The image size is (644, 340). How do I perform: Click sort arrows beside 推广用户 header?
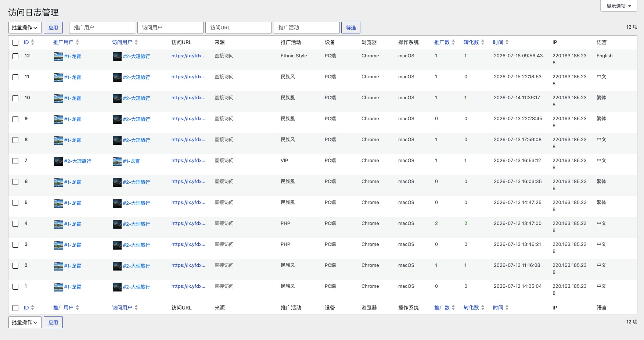77,42
